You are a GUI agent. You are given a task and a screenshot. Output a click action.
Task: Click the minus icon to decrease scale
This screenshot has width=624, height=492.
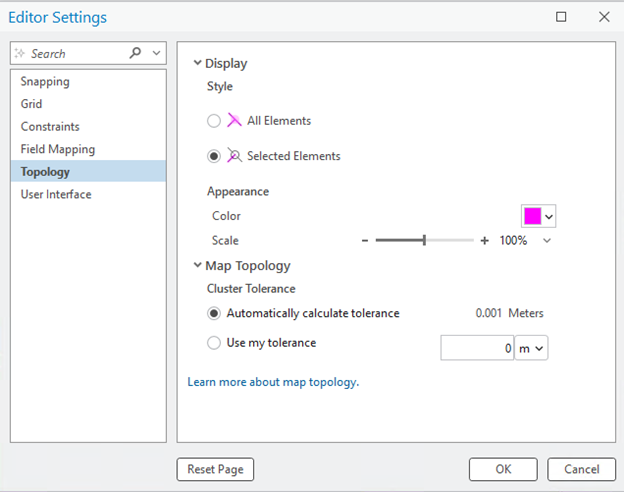(365, 241)
